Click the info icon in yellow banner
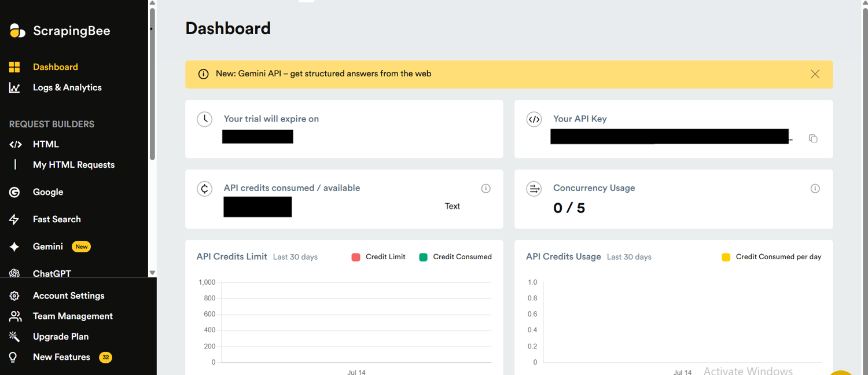The image size is (868, 375). pos(203,74)
